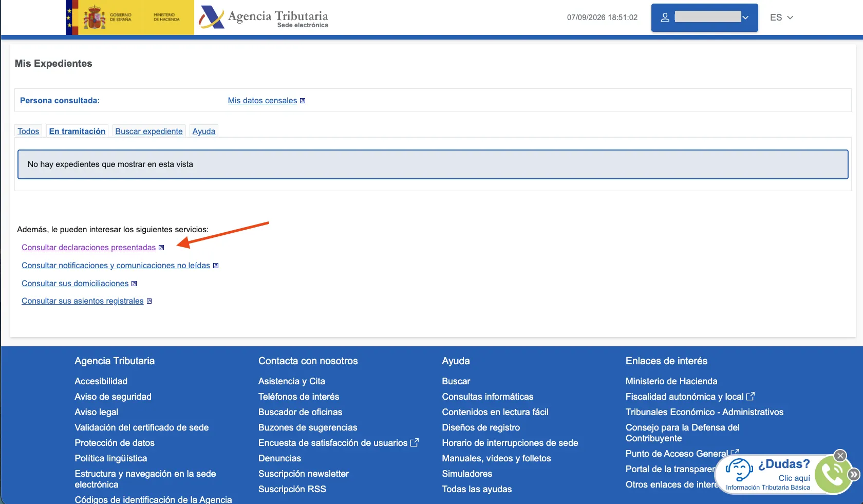Image resolution: width=863 pixels, height=504 pixels.
Task: Open Buscador de oficinas link
Action: pos(300,412)
